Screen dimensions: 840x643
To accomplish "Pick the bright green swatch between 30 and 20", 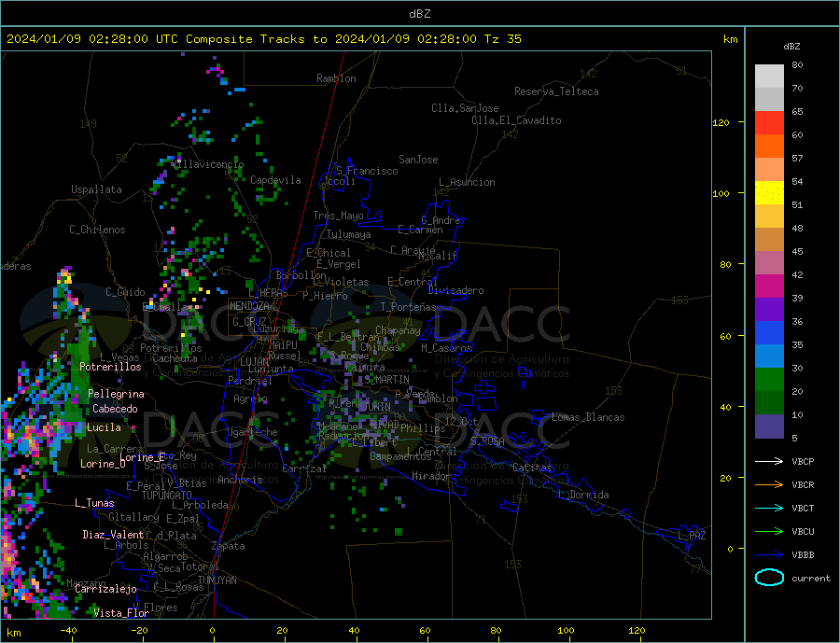I will 769,380.
